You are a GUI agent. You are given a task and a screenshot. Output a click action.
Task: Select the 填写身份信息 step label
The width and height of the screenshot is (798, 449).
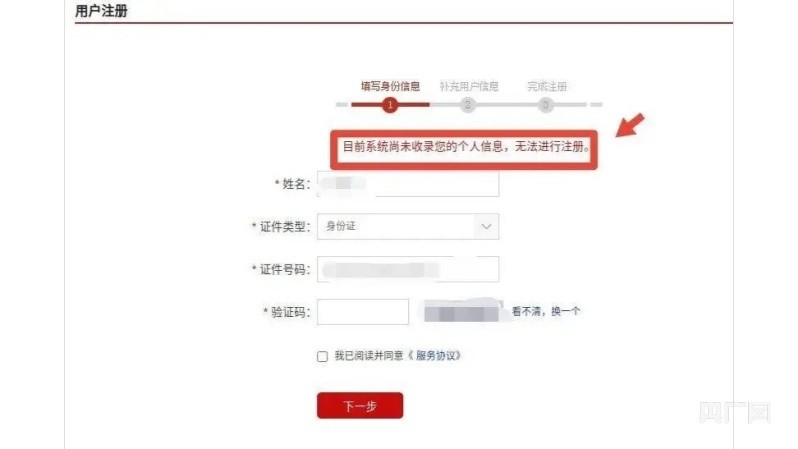pyautogui.click(x=390, y=87)
